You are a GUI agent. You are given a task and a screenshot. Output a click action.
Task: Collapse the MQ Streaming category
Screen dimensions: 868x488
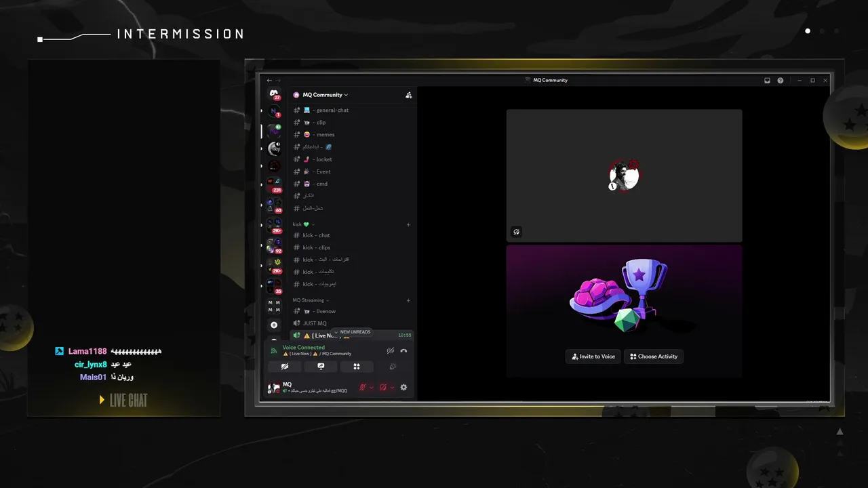click(311, 300)
